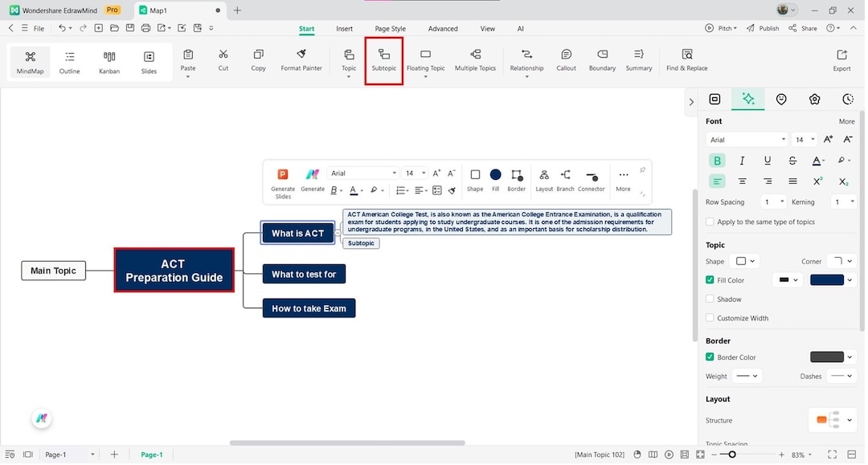Open the Insert tab
Viewport: 868px width, 465px height.
coord(344,29)
